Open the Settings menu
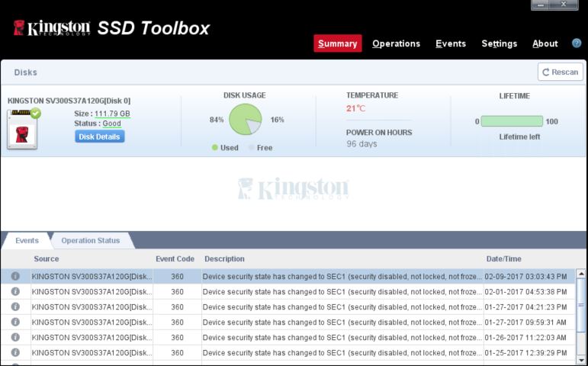The image size is (588, 366). click(499, 43)
